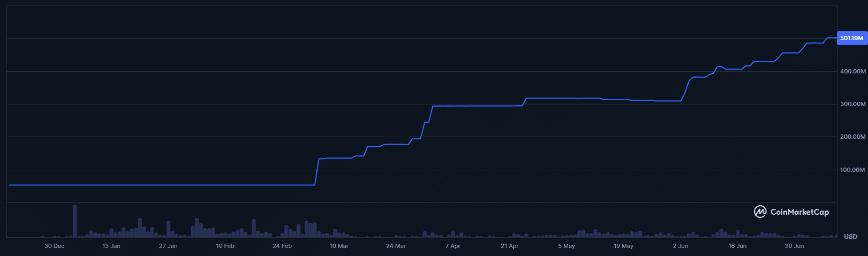The height and width of the screenshot is (256, 868).
Task: Click the 30 Jun date label
Action: (x=794, y=246)
